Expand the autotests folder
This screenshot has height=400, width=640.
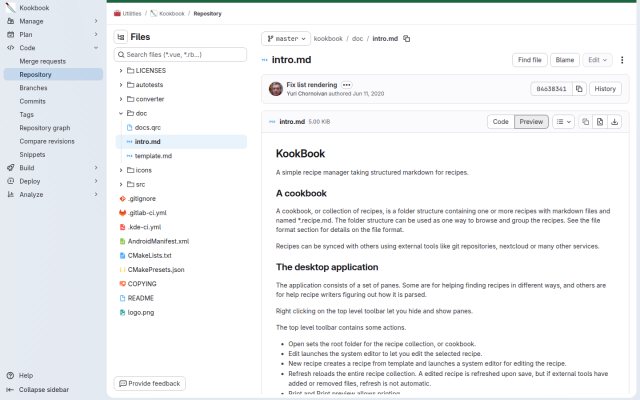point(121,85)
